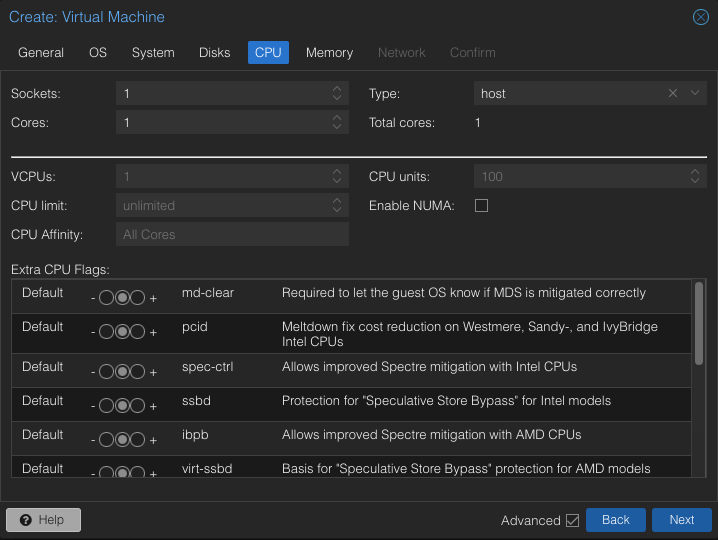Disable the ibpb flag with minus radio
Viewport: 718px width, 540px height.
(106, 440)
